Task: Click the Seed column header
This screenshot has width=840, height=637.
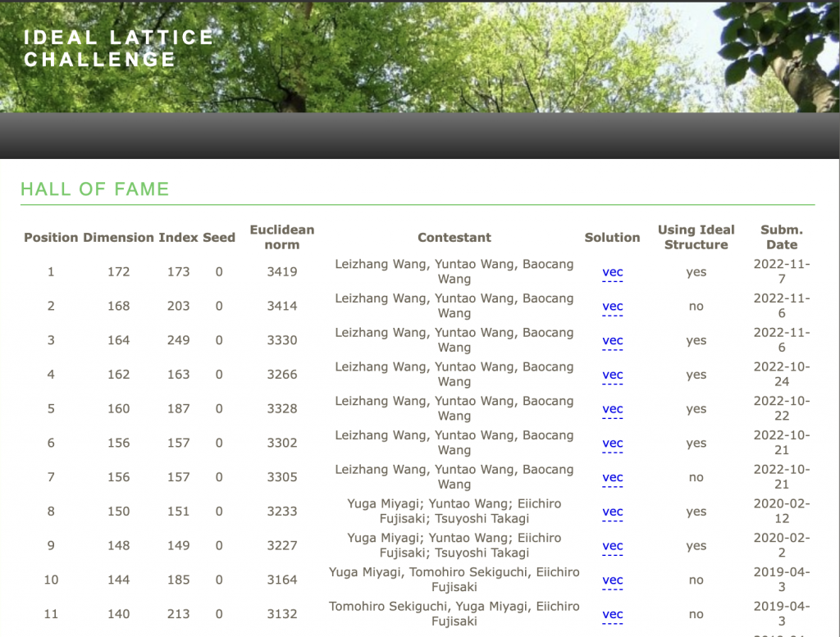Action: tap(219, 237)
